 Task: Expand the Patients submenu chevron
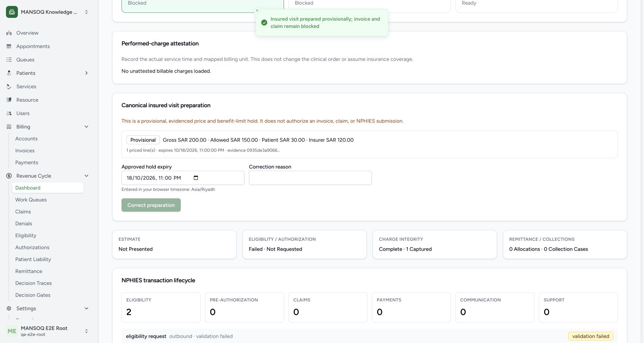pyautogui.click(x=86, y=73)
